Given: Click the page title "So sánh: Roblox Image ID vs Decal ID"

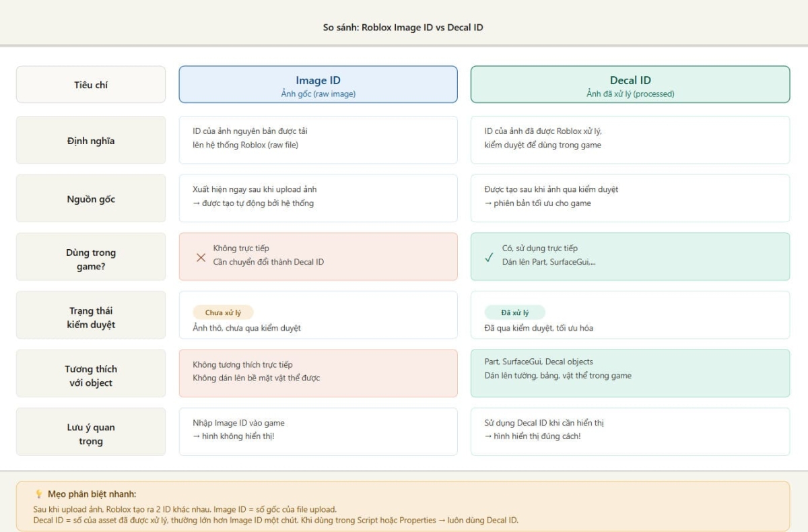Looking at the screenshot, I should tap(403, 28).
